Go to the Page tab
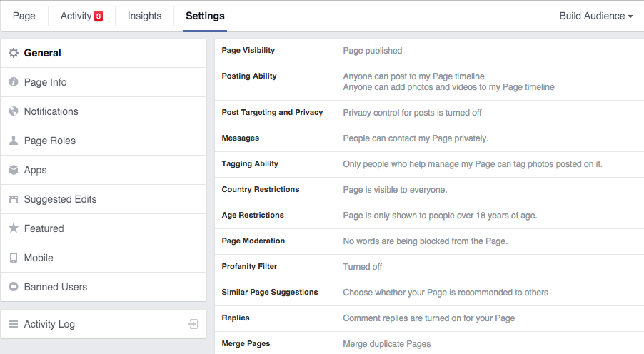 (24, 16)
